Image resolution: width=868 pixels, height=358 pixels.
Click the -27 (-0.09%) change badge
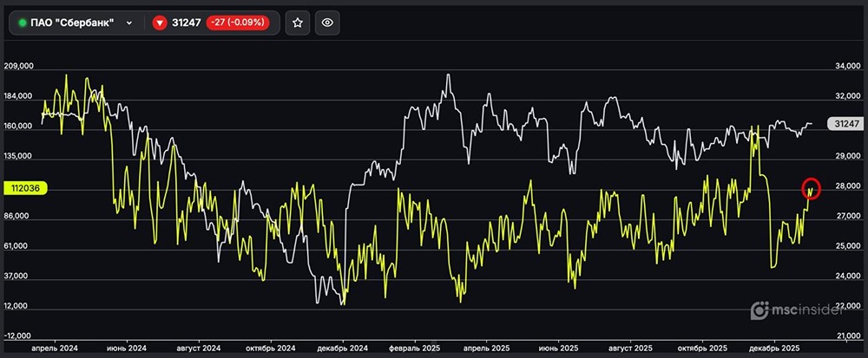coord(238,23)
